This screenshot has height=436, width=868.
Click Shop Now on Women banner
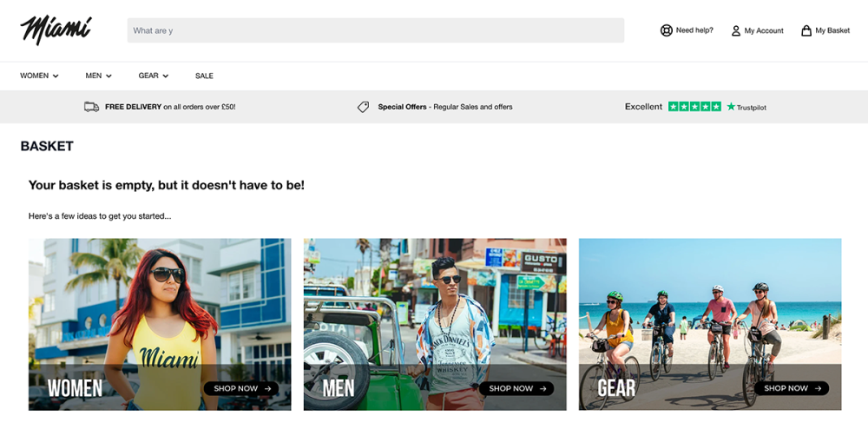click(241, 388)
